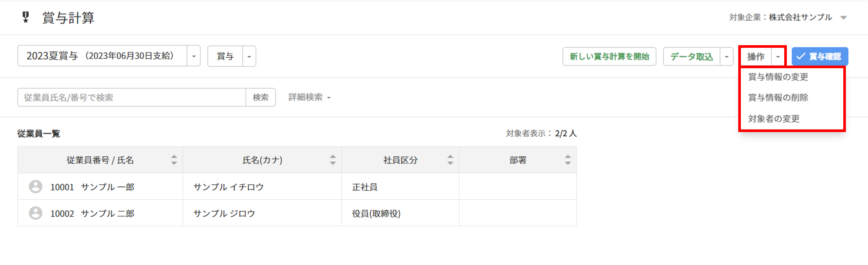
Task: Choose 対象者の変更 menu item
Action: coord(774,119)
